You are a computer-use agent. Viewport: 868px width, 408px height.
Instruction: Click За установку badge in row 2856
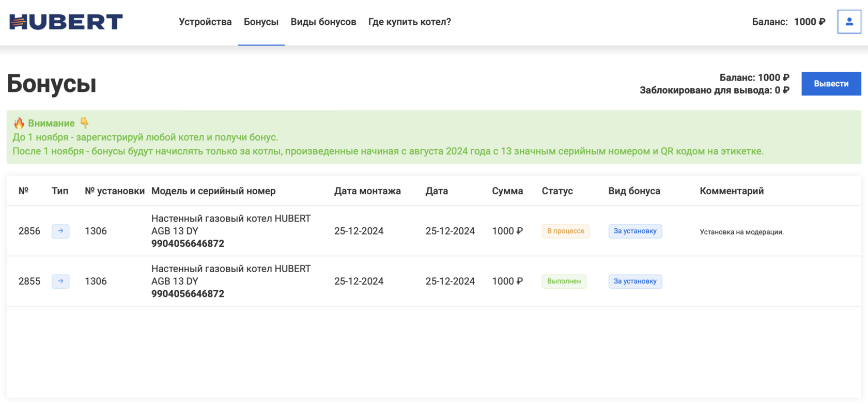[635, 231]
